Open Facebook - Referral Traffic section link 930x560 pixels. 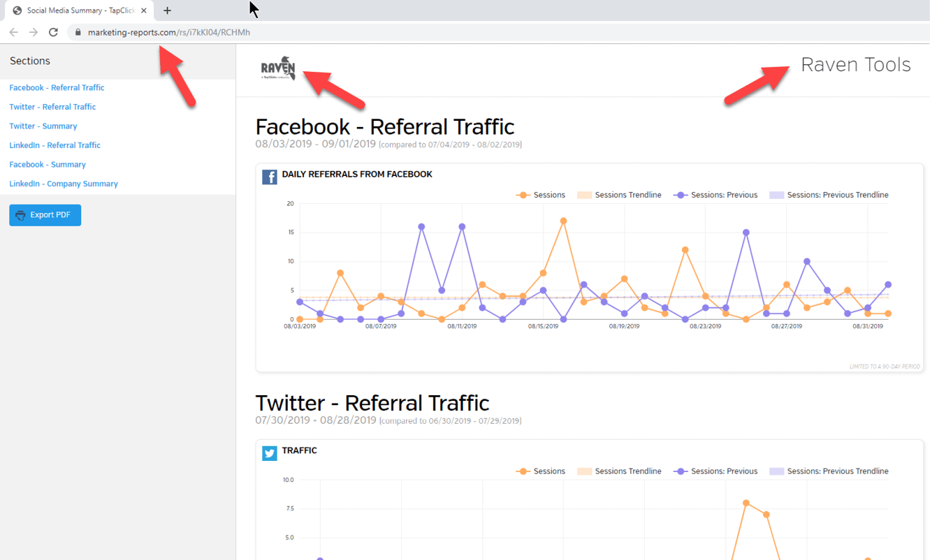57,87
